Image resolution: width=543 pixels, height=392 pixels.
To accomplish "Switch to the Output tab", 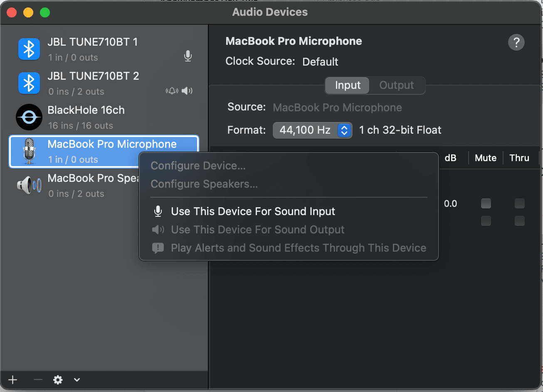I will 397,85.
